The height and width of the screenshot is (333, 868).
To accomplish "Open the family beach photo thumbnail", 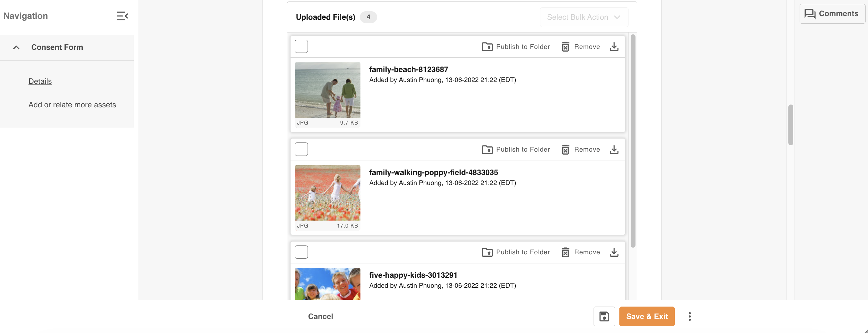I will point(328,90).
